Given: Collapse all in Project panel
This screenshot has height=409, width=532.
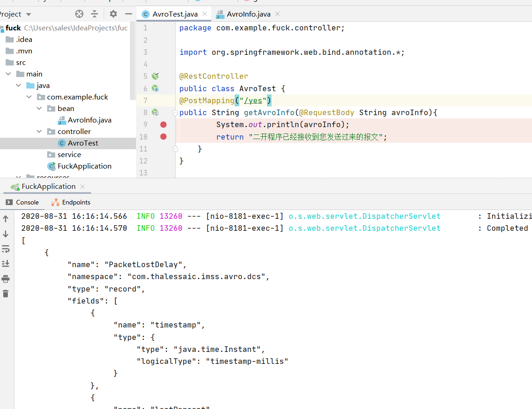Looking at the screenshot, I should pyautogui.click(x=95, y=14).
